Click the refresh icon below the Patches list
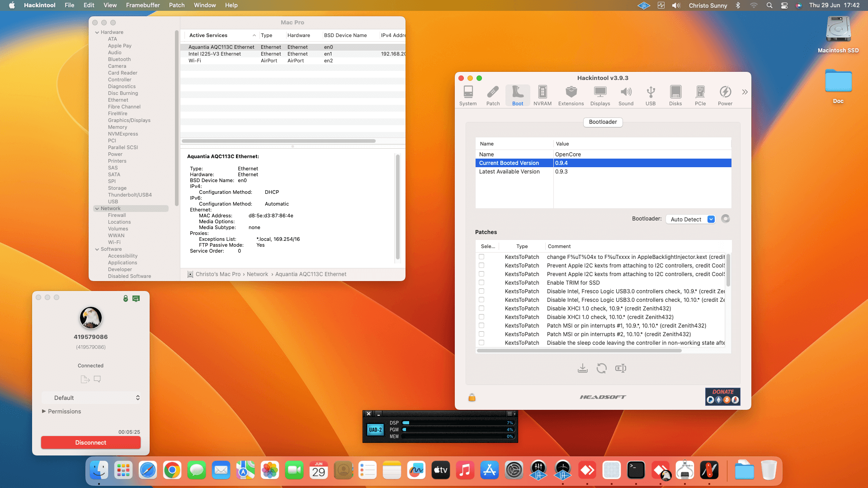Screen dimensions: 868x488 [602, 368]
